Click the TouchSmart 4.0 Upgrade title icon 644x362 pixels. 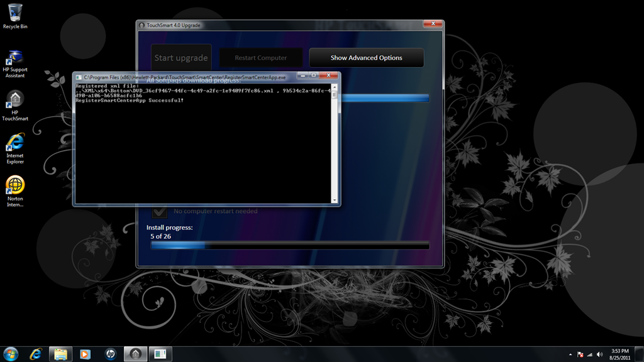point(142,25)
